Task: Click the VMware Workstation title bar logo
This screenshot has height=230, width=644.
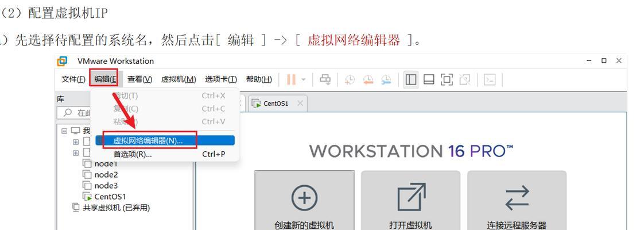Action: click(x=62, y=62)
